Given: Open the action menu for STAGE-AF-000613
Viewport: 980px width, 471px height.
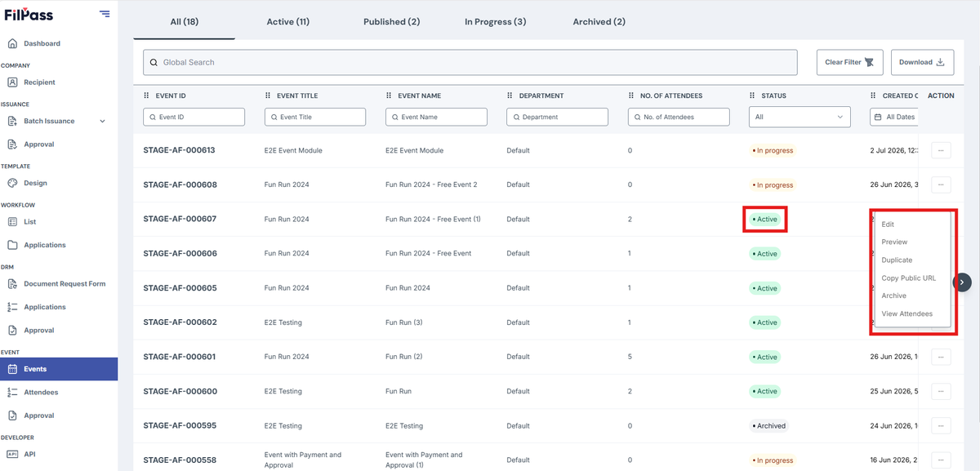Looking at the screenshot, I should click(941, 150).
